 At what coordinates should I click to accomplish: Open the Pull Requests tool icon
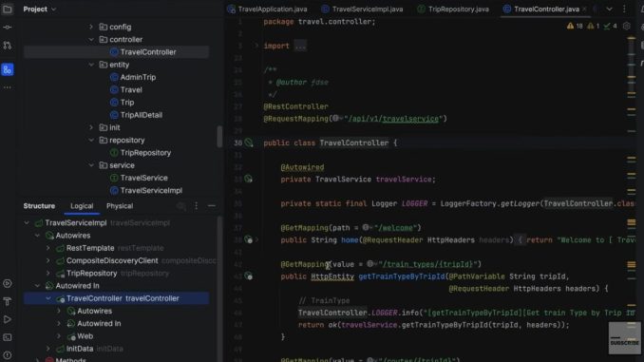tap(8, 46)
